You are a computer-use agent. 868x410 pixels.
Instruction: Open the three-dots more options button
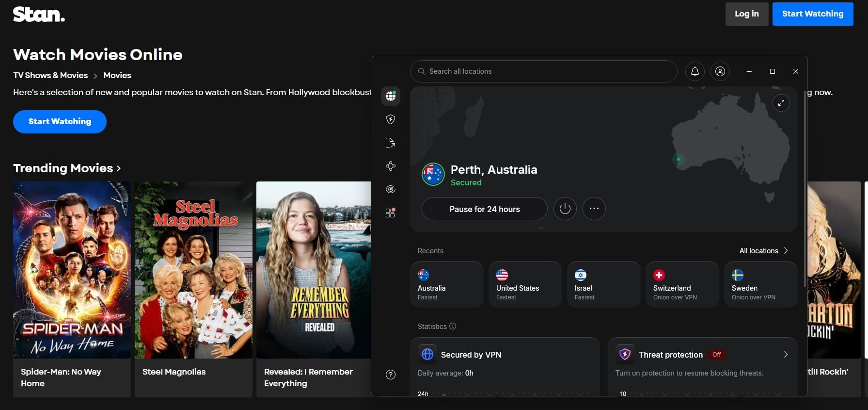[x=594, y=209]
